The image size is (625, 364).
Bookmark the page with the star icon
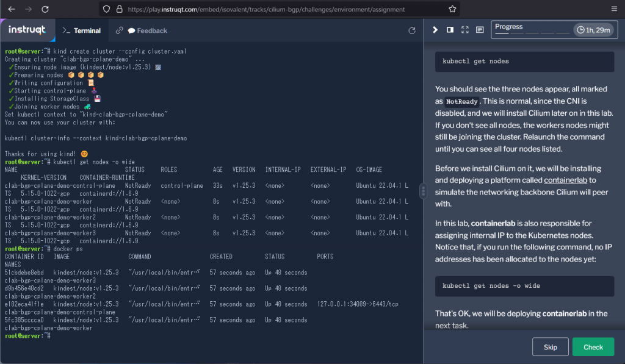tap(451, 9)
